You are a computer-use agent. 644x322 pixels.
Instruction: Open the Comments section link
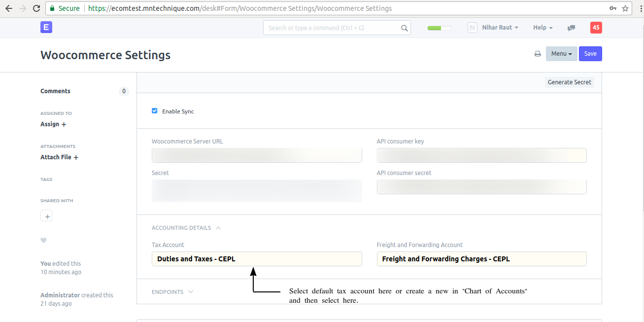[x=55, y=91]
